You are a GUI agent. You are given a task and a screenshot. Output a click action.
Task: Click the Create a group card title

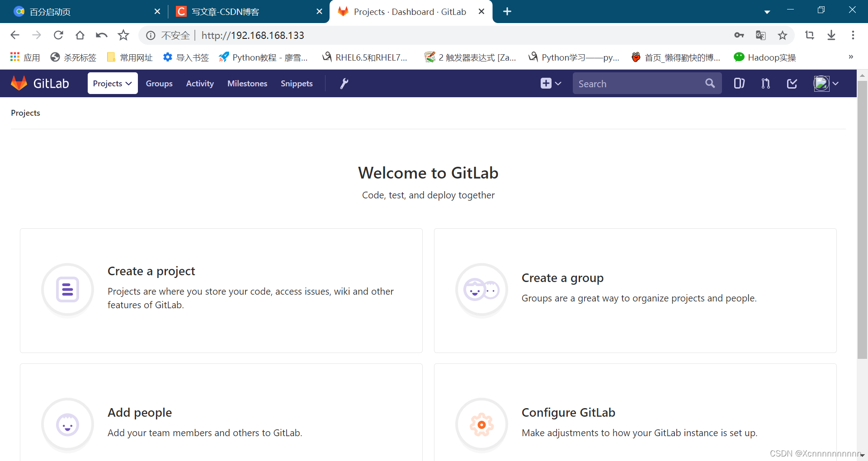[562, 278]
